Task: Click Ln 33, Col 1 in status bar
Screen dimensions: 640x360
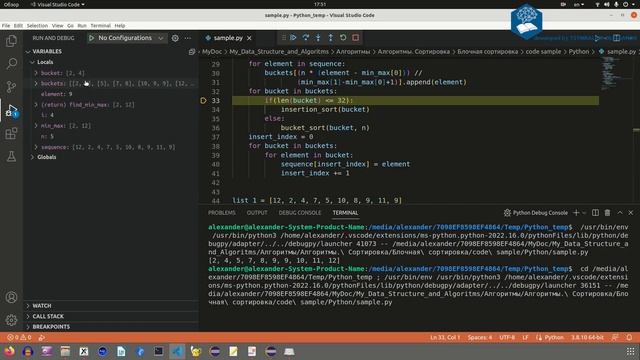Action: click(x=445, y=338)
